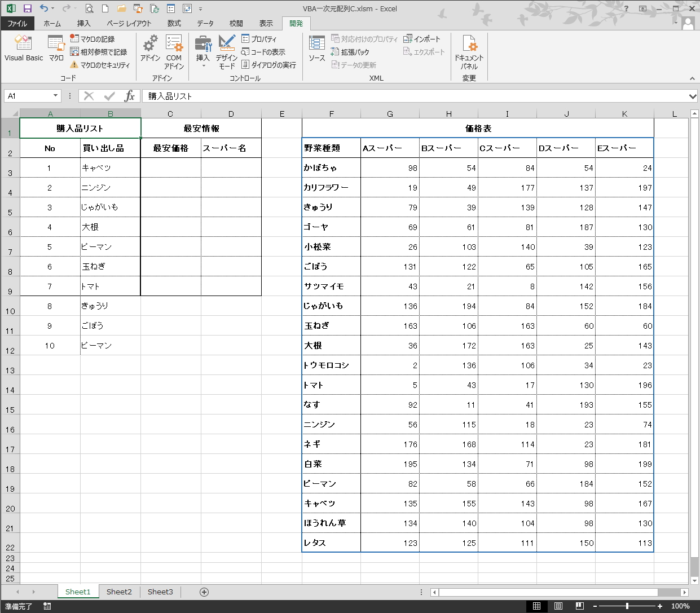Click the user account picture icon

(x=688, y=23)
